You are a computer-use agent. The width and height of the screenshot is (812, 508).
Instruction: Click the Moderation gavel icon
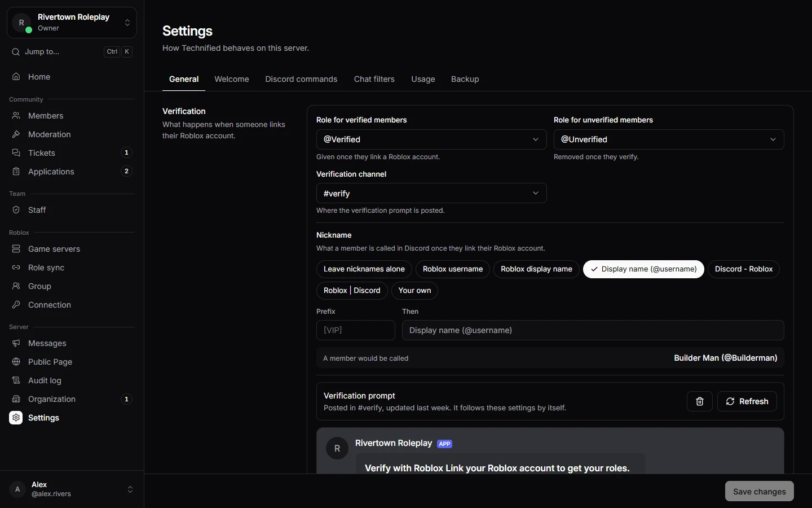(16, 134)
